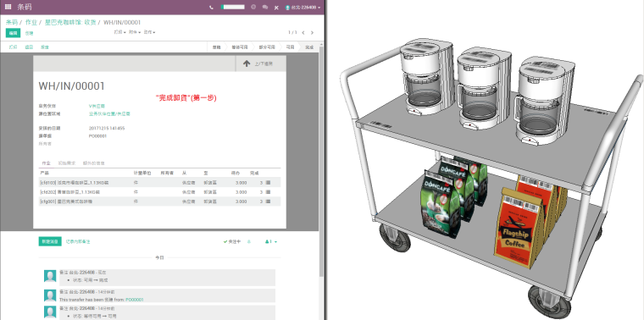Open the apps grid menu icon

(x=8, y=7)
